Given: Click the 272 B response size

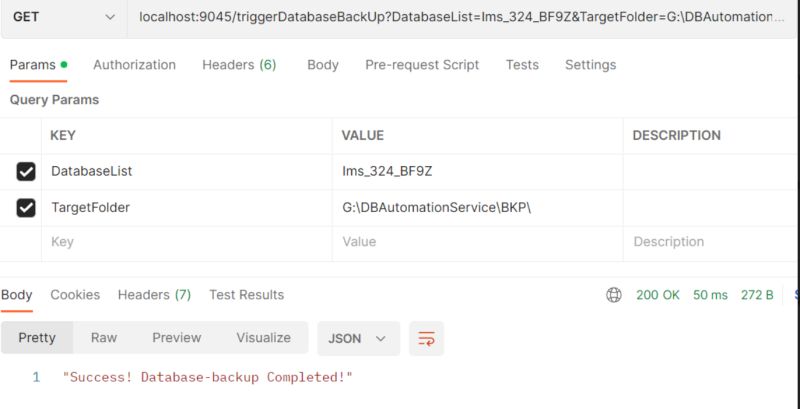Looking at the screenshot, I should [x=757, y=295].
